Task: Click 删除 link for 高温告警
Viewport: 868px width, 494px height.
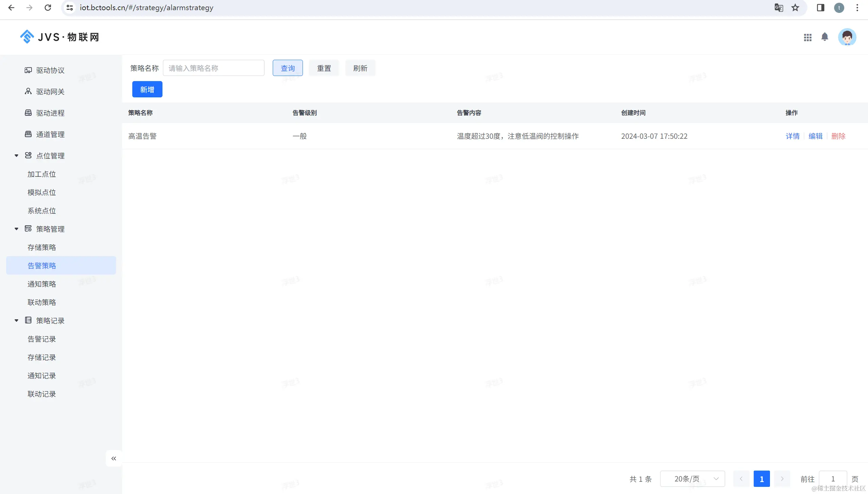Action: [x=838, y=136]
